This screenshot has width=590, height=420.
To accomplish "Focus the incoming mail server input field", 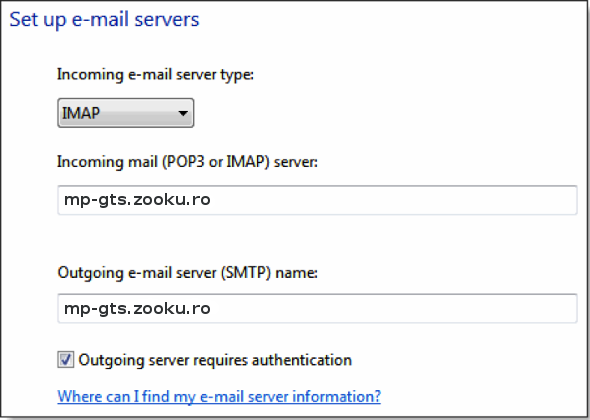I will click(317, 200).
